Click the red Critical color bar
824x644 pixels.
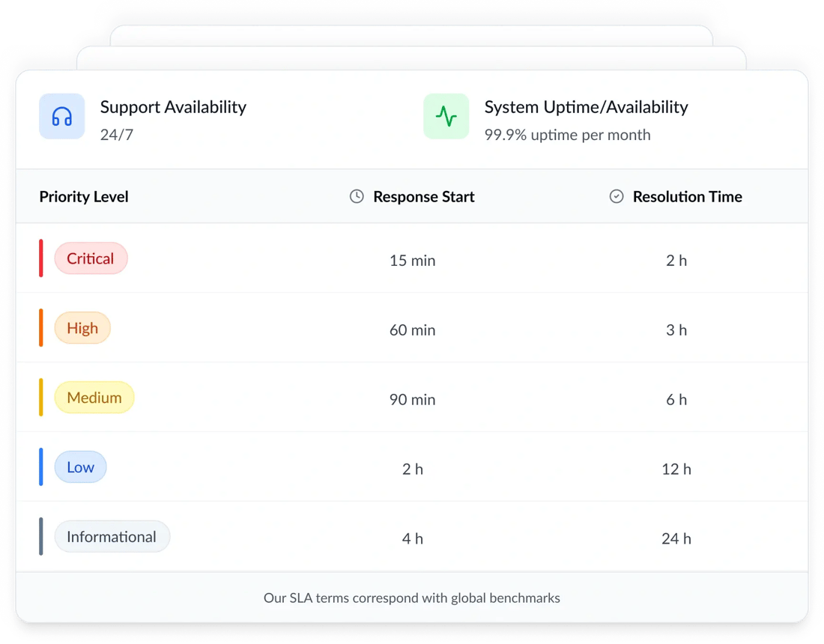click(41, 259)
